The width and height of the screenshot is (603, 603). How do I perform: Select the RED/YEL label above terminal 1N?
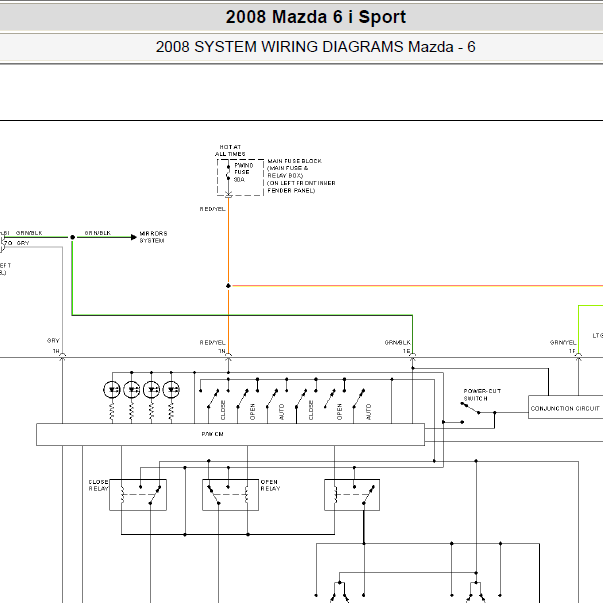point(212,342)
